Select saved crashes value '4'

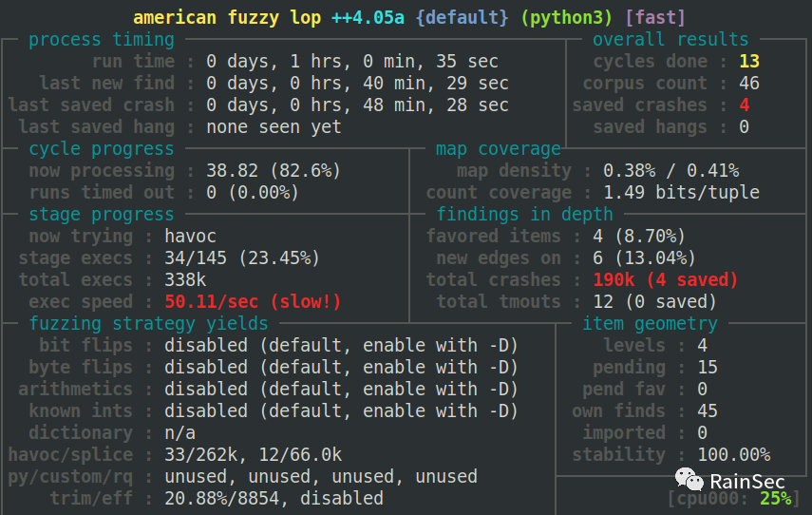(x=745, y=105)
